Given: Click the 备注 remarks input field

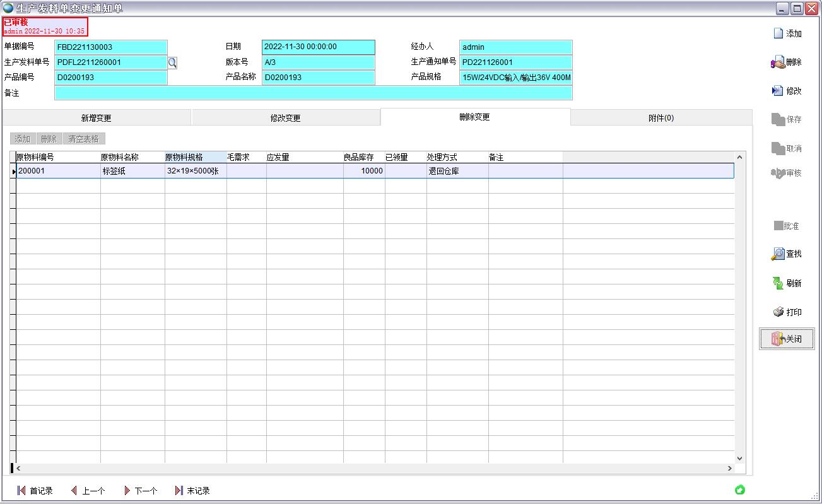Looking at the screenshot, I should (313, 93).
